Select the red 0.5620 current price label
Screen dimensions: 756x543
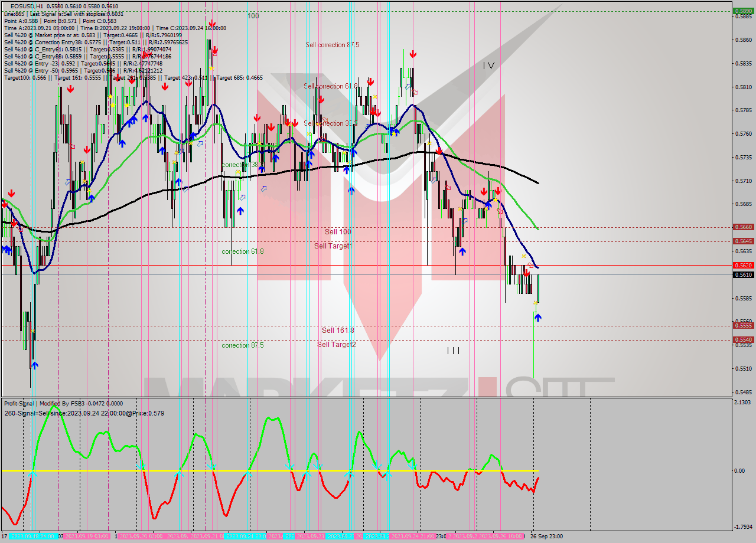[x=745, y=266]
